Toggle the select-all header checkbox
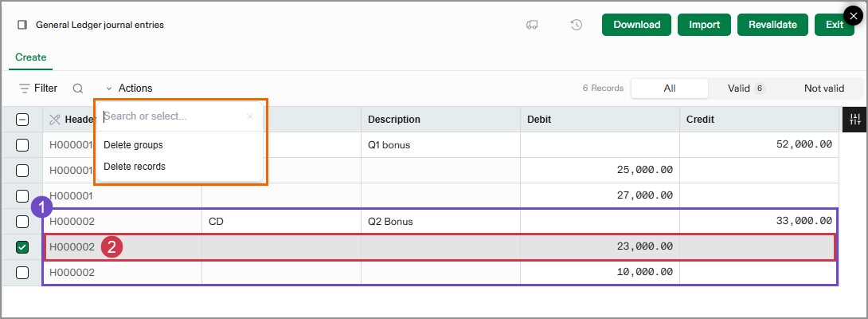 click(22, 120)
